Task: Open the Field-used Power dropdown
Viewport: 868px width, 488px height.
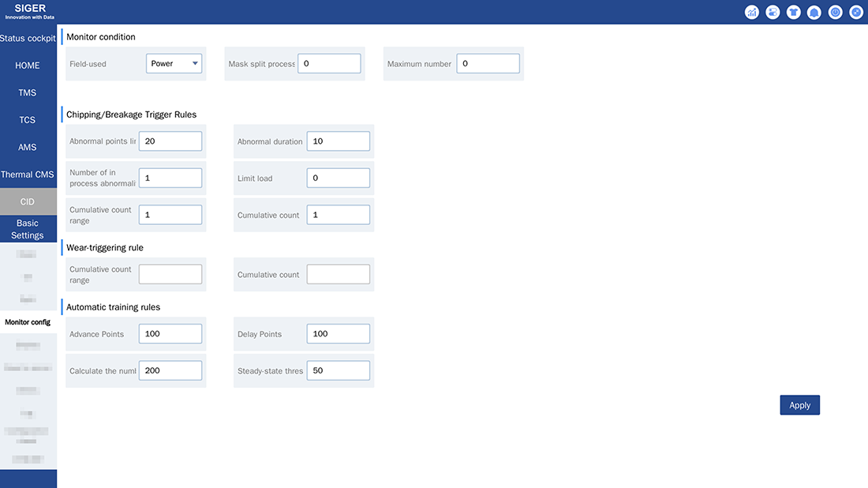Action: 174,64
